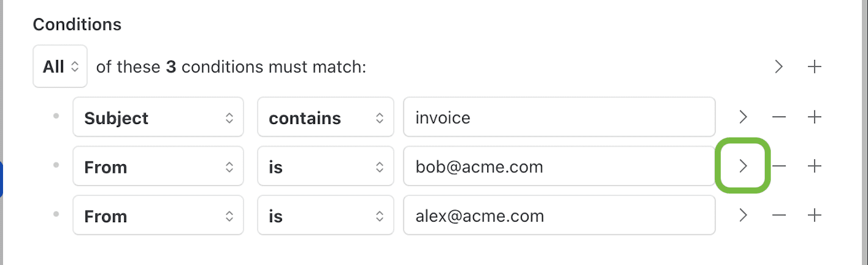Screen dimensions: 868x265
Task: Click the 'invoice' text field
Action: 559,117
